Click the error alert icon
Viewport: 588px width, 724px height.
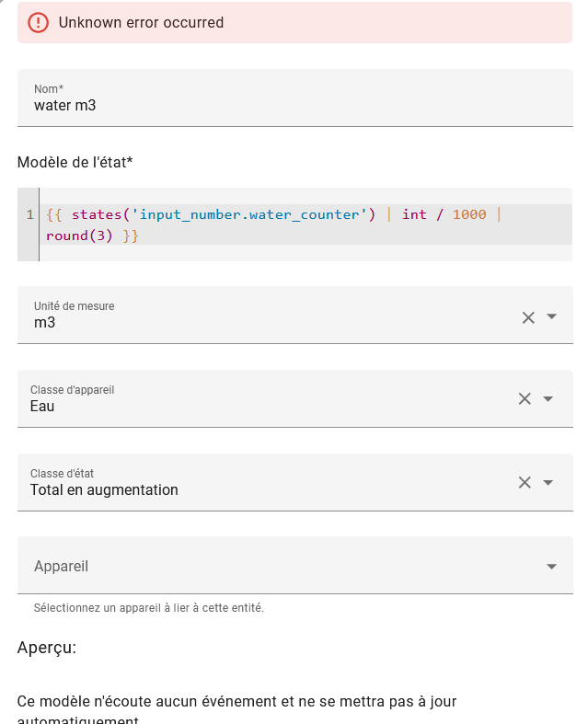point(38,23)
